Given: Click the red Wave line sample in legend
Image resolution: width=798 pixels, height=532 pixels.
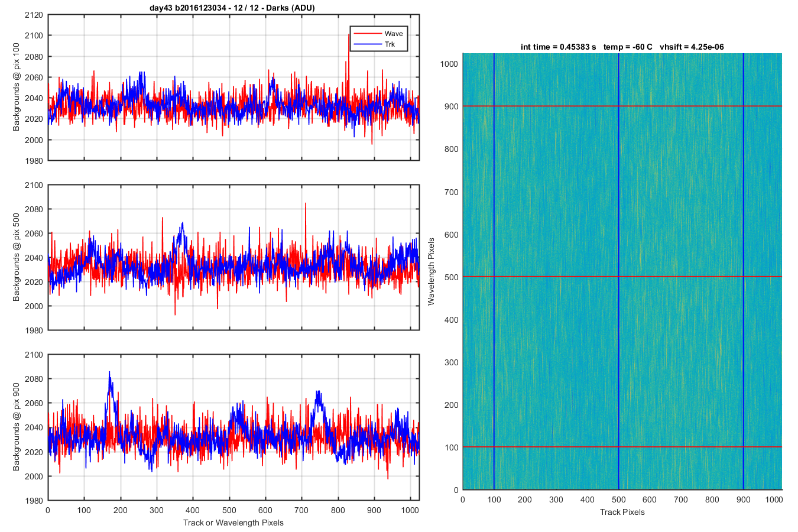Looking at the screenshot, I should 367,34.
